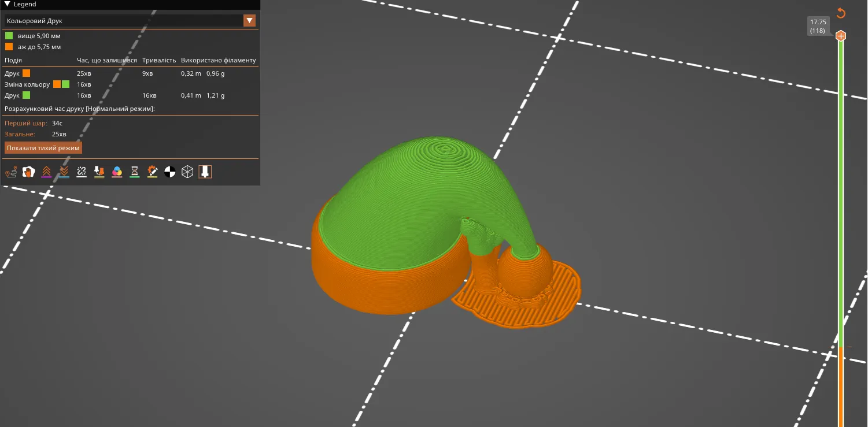
Task: Reset layer slider with undo arrow icon
Action: click(x=841, y=13)
